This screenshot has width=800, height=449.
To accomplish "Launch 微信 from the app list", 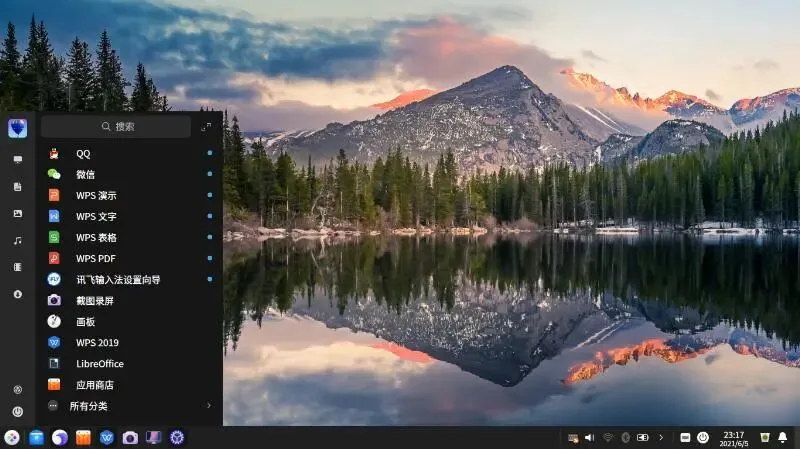I will [x=130, y=174].
